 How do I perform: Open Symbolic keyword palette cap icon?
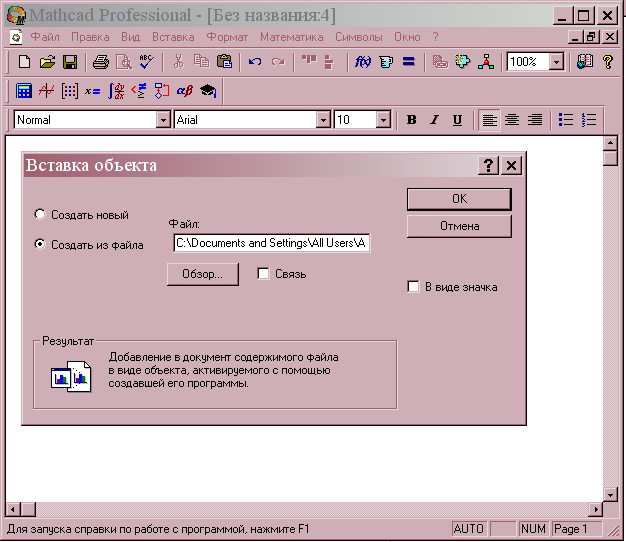pos(208,91)
